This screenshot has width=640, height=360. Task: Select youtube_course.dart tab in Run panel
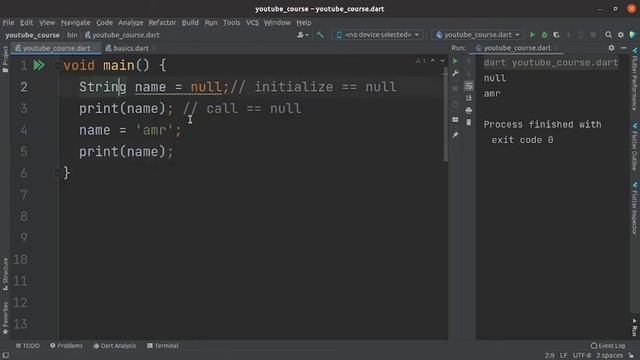tap(517, 48)
